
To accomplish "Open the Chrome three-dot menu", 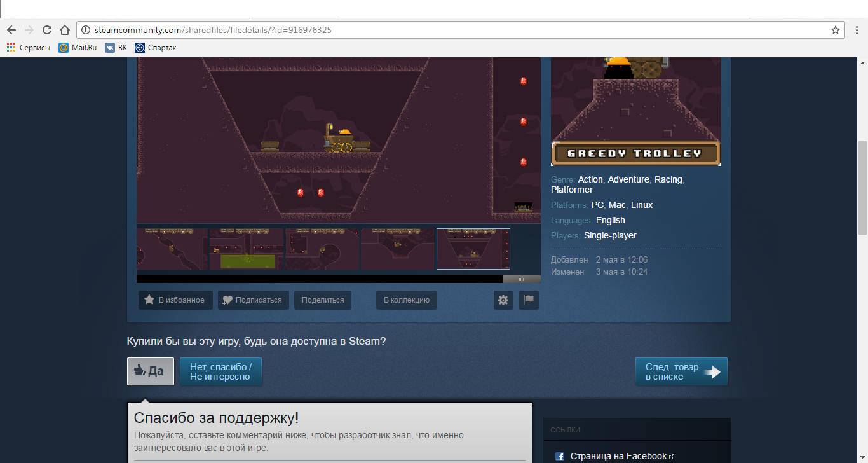I will [857, 30].
